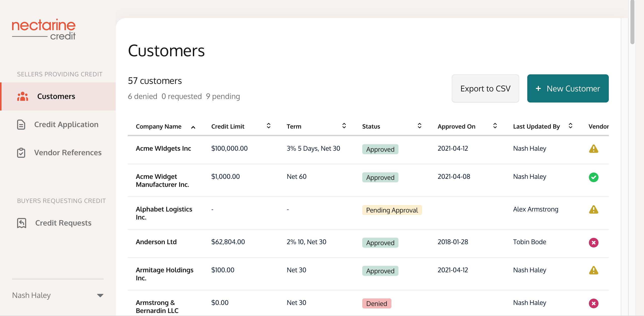Click the New Customer button

[x=568, y=88]
